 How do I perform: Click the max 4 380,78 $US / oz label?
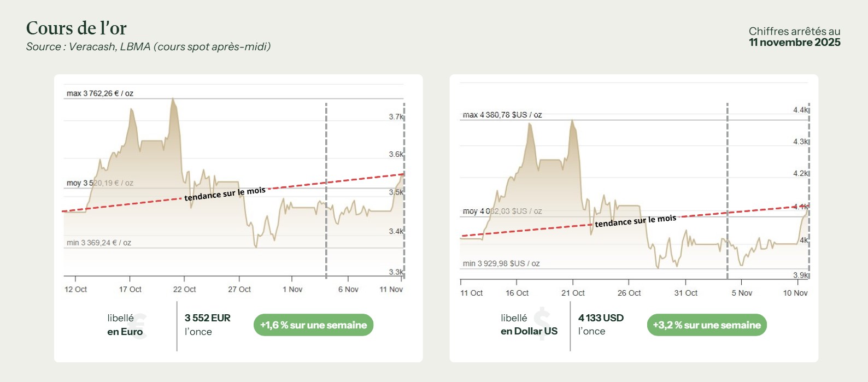pos(502,115)
